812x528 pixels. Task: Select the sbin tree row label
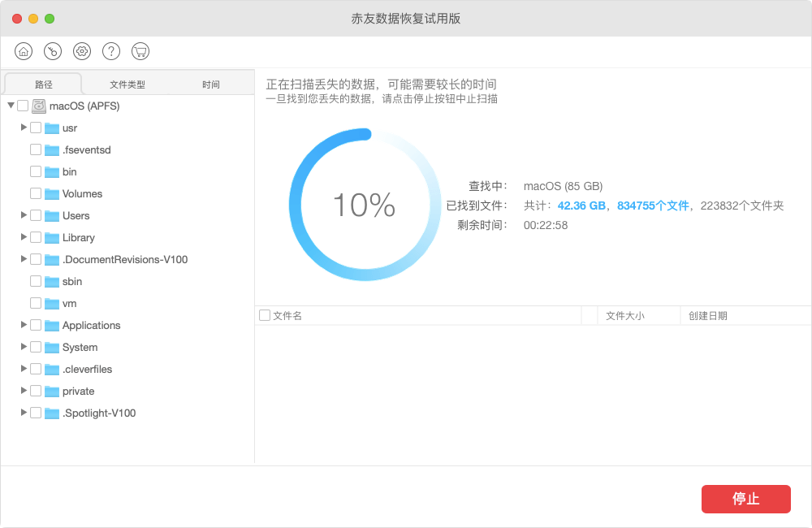(72, 281)
